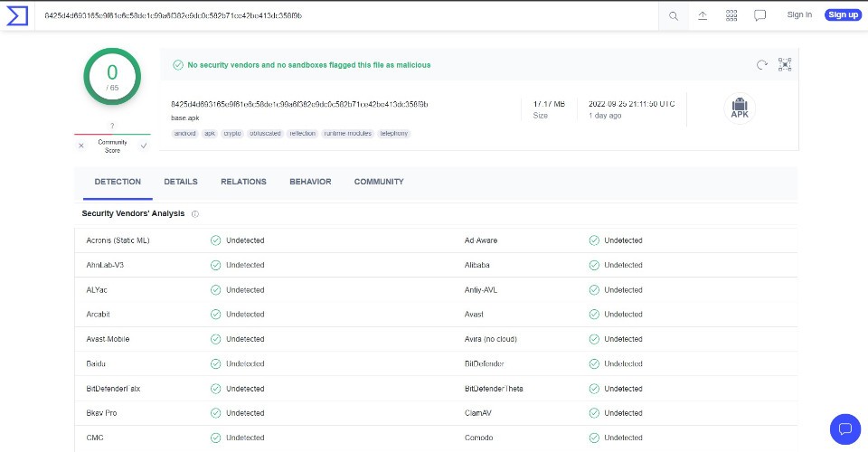Screen dimensions: 868x452
Task: Click the Sign up button
Action: pyautogui.click(x=843, y=15)
